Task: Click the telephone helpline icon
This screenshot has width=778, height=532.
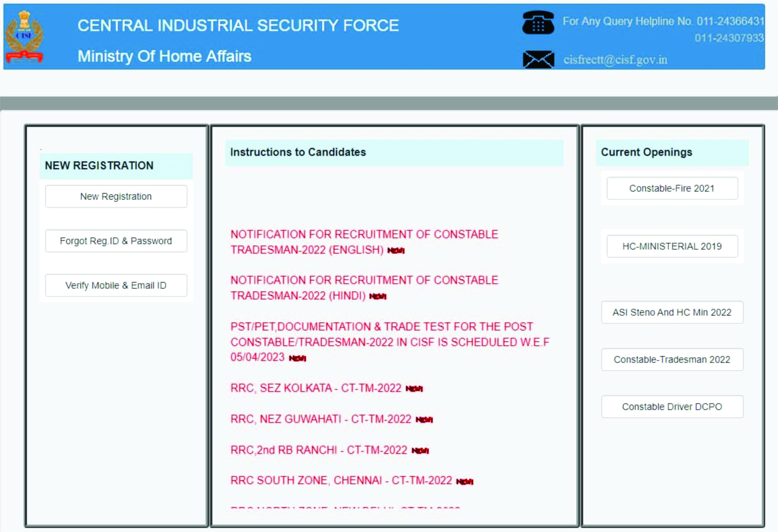Action: (538, 22)
